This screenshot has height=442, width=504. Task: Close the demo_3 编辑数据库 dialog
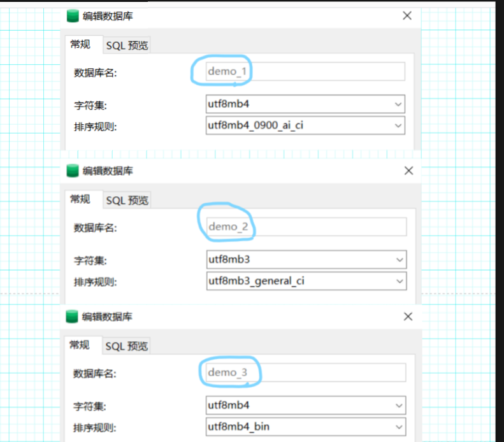[x=408, y=317]
